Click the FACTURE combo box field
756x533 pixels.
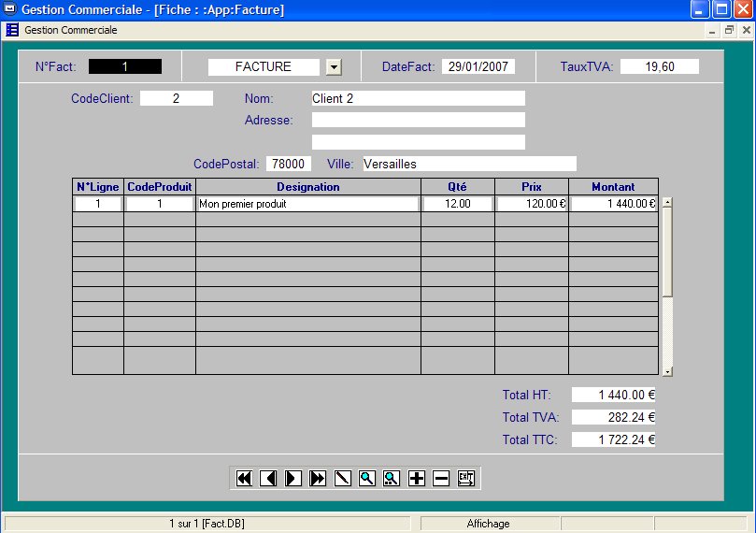pyautogui.click(x=264, y=66)
